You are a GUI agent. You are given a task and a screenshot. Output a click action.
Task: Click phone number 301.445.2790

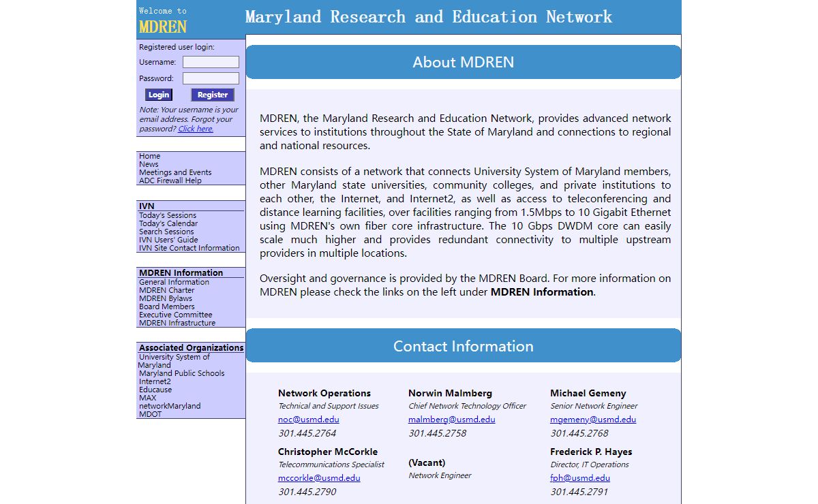[x=307, y=492]
